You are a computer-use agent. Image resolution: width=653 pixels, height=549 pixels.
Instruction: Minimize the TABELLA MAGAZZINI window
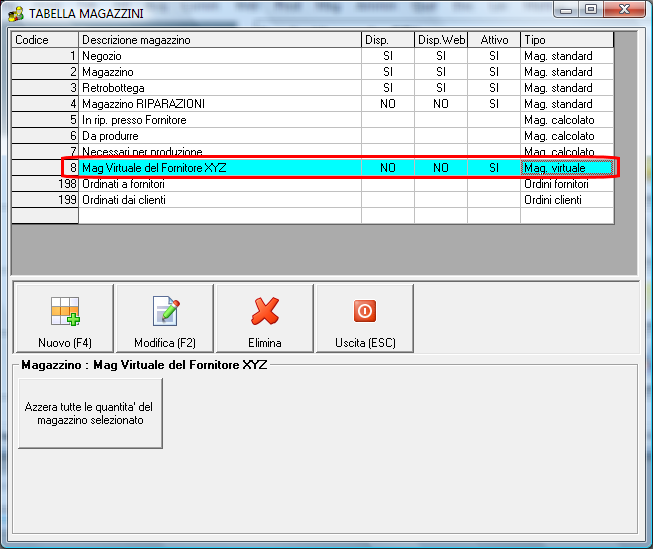coord(566,10)
